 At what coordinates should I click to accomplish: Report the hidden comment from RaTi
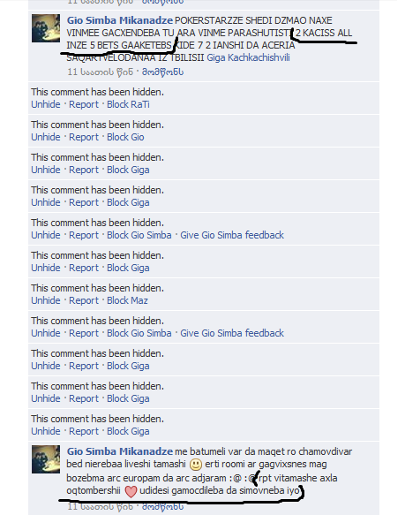(x=84, y=104)
